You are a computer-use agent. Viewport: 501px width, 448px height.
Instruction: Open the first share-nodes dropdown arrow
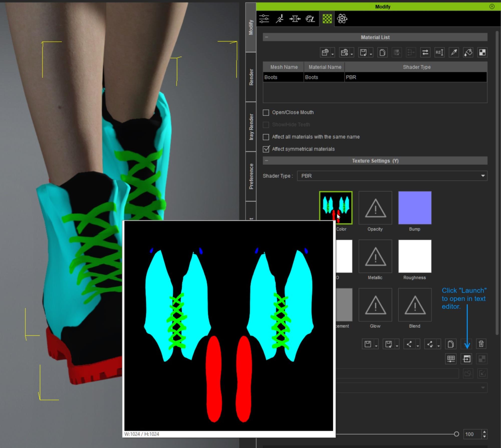(418, 346)
